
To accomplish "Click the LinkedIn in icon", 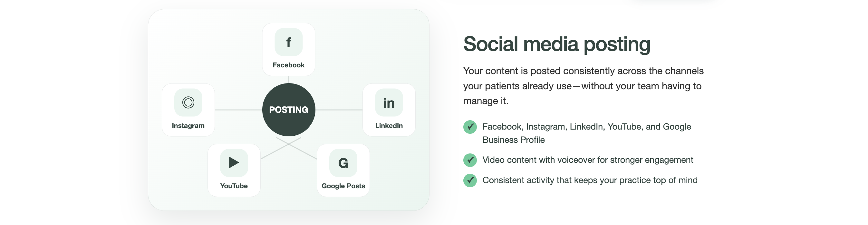I will [389, 103].
